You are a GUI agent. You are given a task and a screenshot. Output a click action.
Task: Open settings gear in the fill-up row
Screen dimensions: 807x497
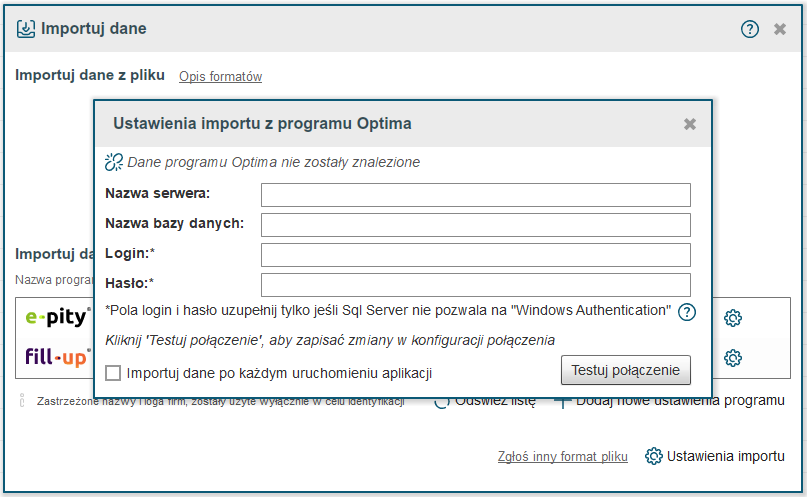tap(733, 357)
